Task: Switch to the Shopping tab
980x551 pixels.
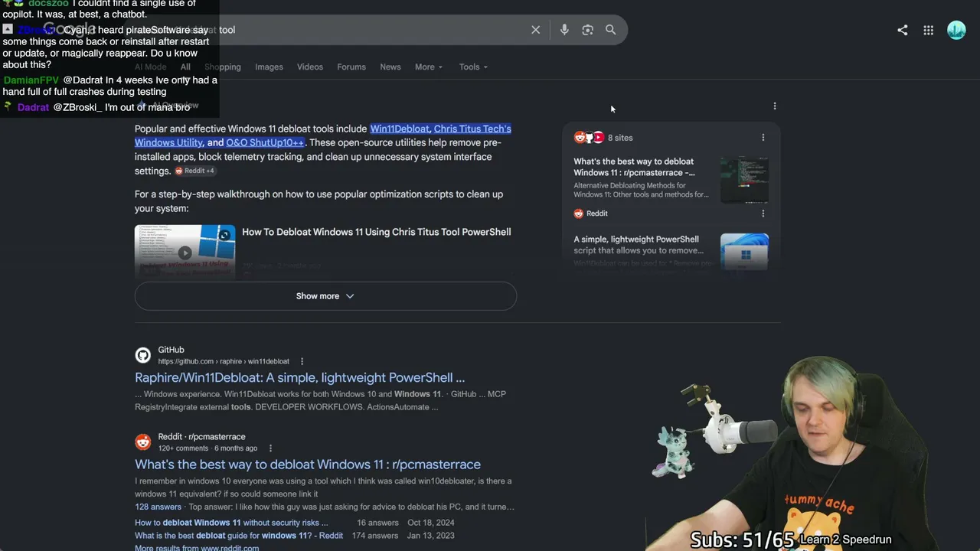Action: coord(223,67)
